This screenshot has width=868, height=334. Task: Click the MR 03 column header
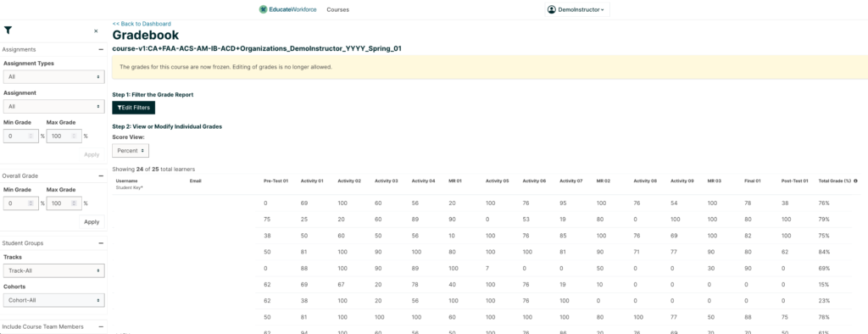click(714, 181)
